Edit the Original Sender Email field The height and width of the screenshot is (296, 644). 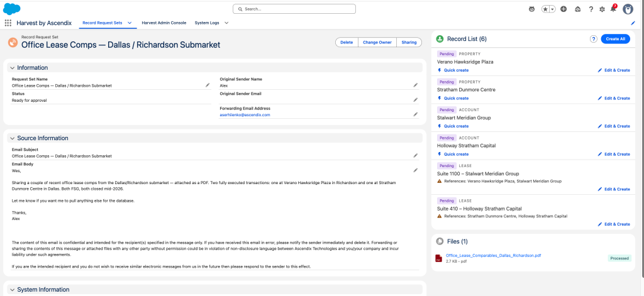point(416,100)
